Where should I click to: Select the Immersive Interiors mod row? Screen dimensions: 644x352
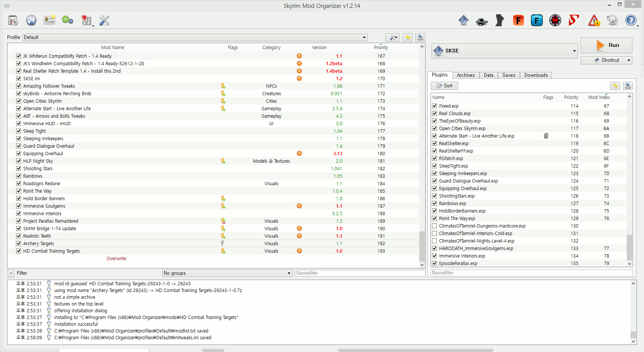pyautogui.click(x=213, y=213)
